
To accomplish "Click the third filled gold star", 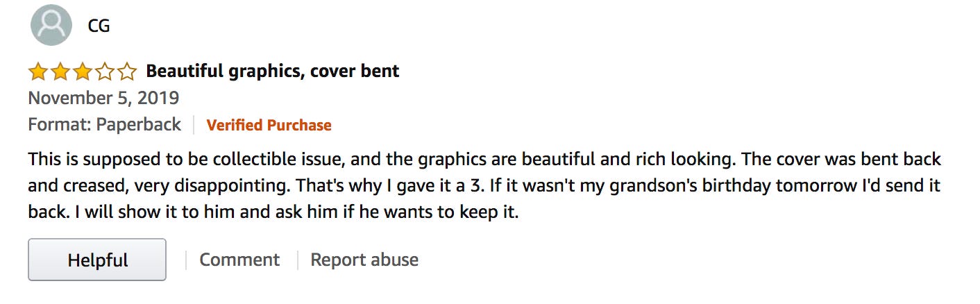I will tap(82, 71).
